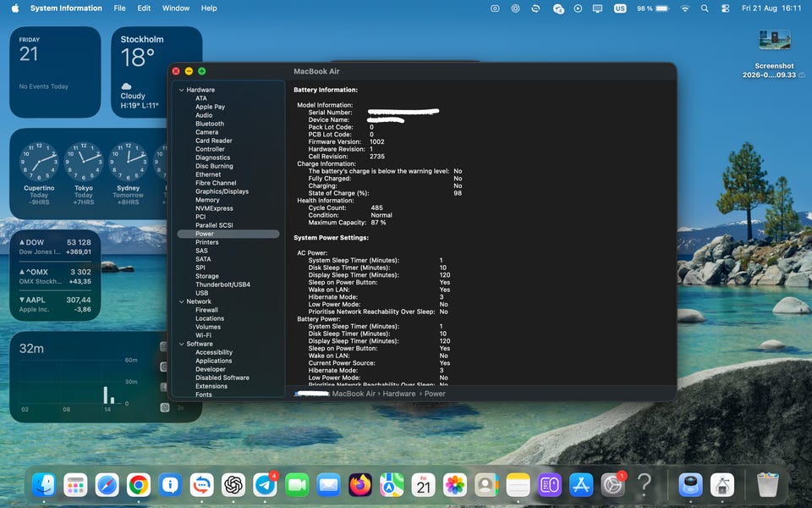Launch Safari from the Dock
This screenshot has height=508, width=812.
107,485
